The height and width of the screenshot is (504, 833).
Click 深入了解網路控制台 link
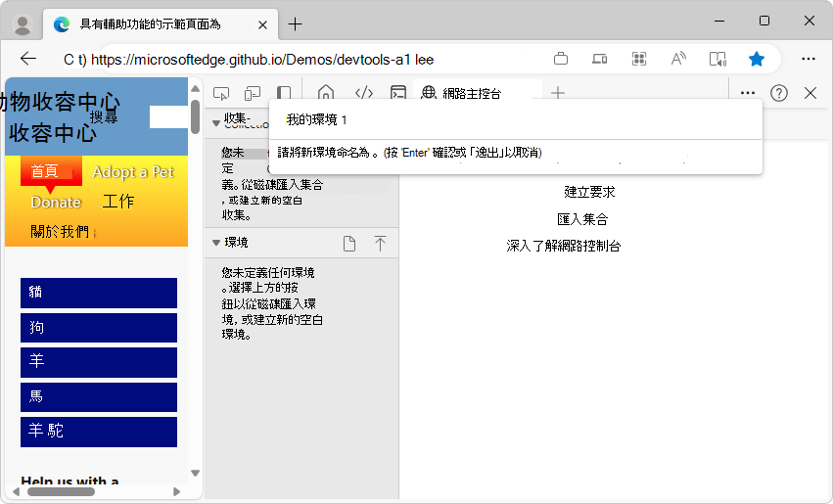tap(564, 246)
